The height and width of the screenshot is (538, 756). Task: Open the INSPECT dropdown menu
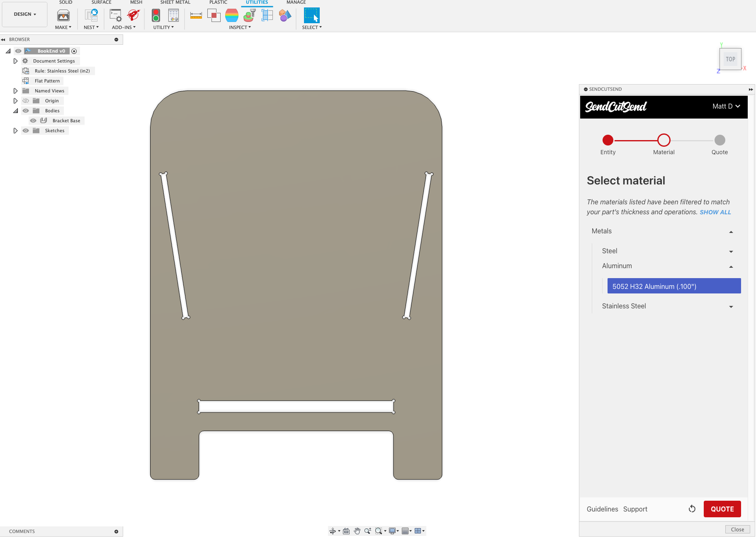240,27
